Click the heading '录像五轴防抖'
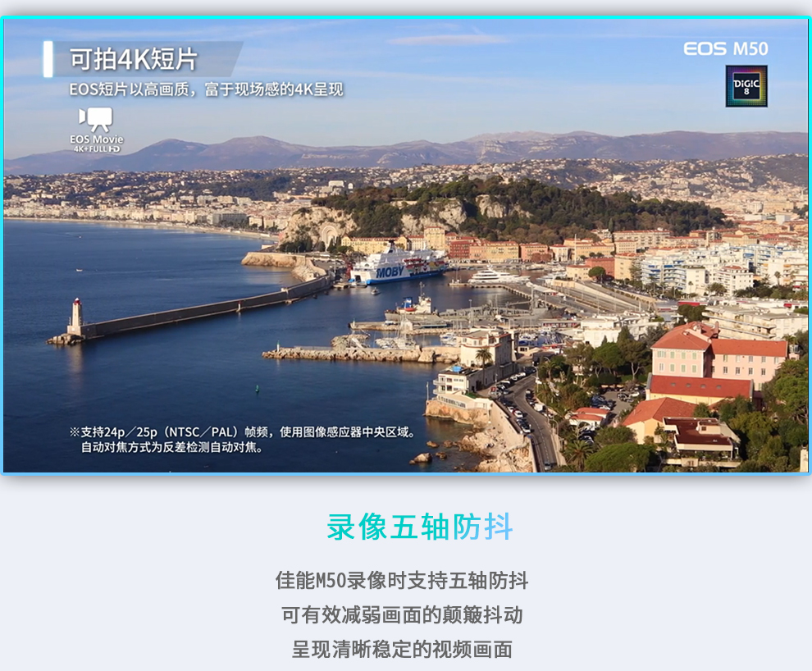The height and width of the screenshot is (671, 812). [420, 527]
